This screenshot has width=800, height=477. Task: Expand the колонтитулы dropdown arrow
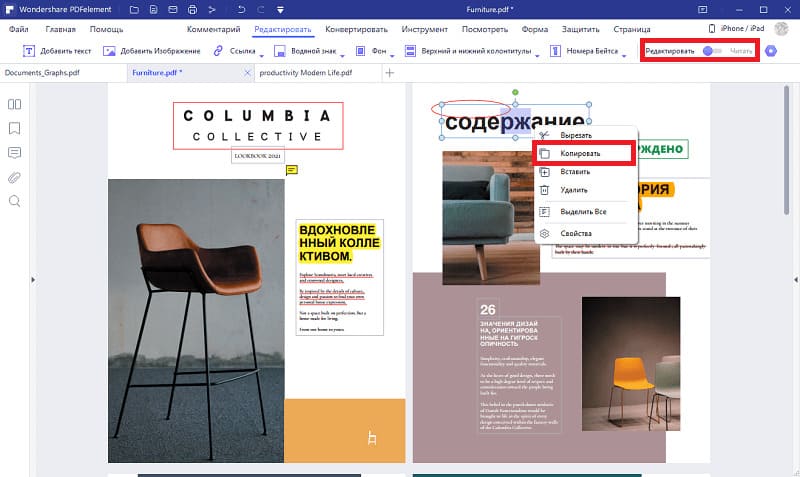pyautogui.click(x=537, y=55)
